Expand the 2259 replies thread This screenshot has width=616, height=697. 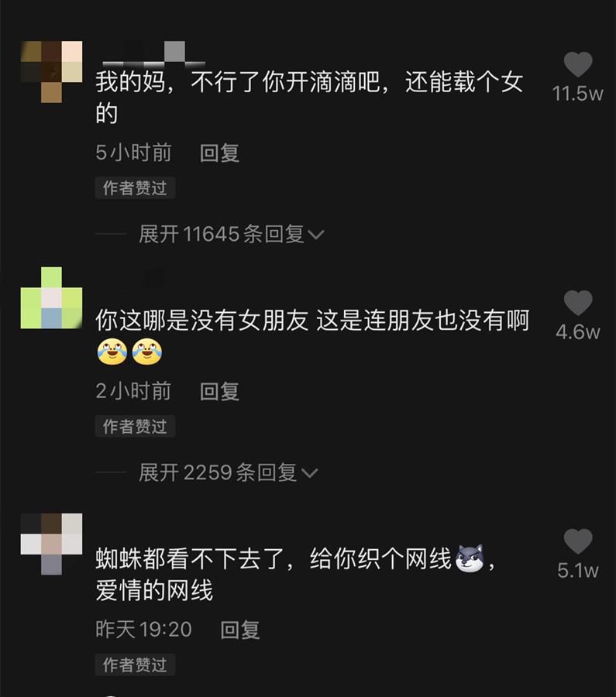click(x=228, y=472)
